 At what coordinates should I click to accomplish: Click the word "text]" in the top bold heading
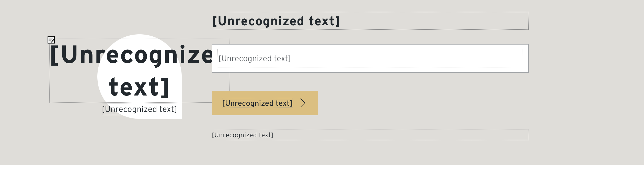point(324,21)
